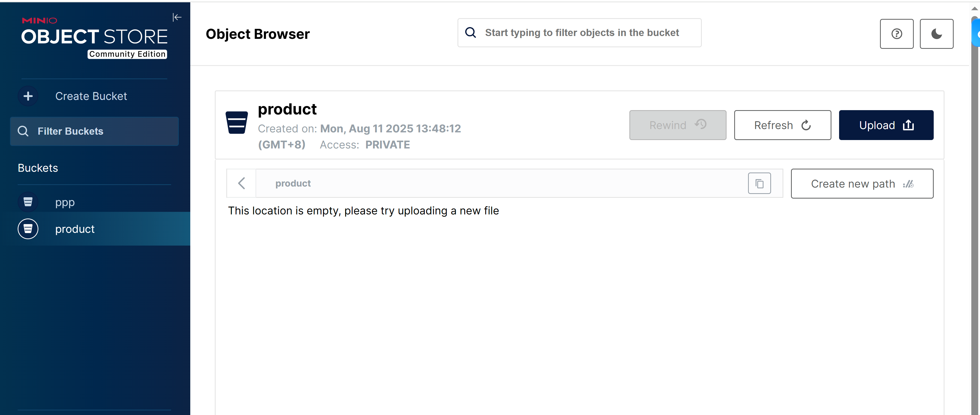Click the product bucket icon in sidebar
The height and width of the screenshot is (415, 980).
[28, 229]
